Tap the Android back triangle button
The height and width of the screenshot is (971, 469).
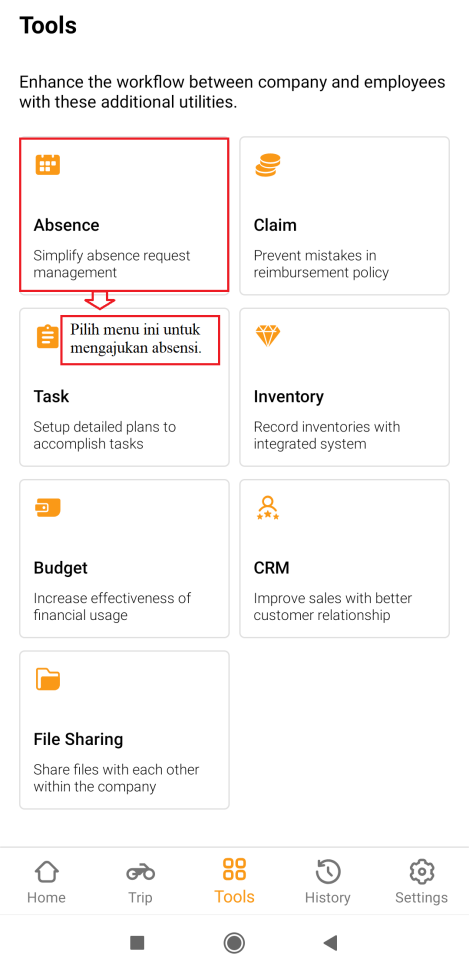click(330, 943)
